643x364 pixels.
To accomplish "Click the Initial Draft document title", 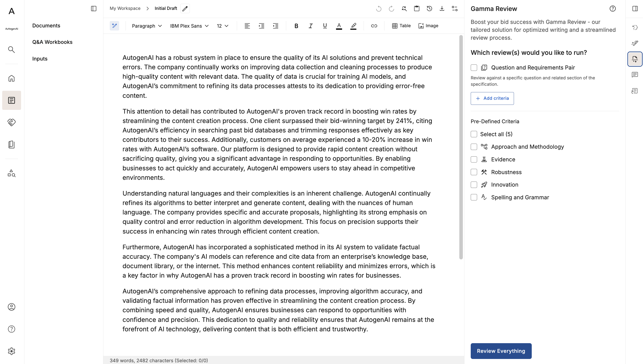I will coord(166,8).
